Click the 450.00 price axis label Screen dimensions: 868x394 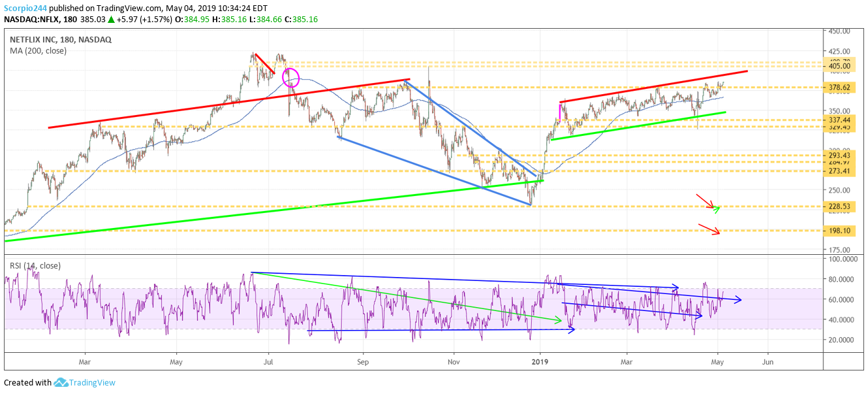click(838, 31)
